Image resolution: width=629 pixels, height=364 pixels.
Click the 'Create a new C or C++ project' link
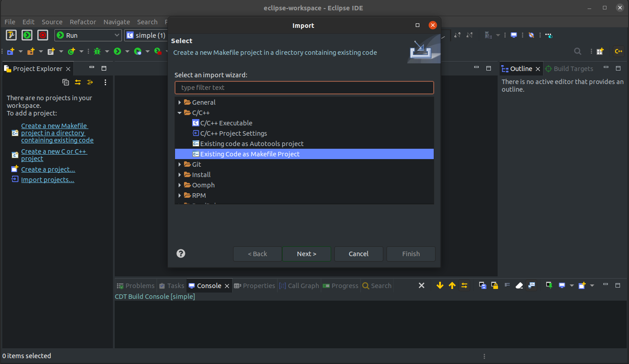tap(54, 155)
